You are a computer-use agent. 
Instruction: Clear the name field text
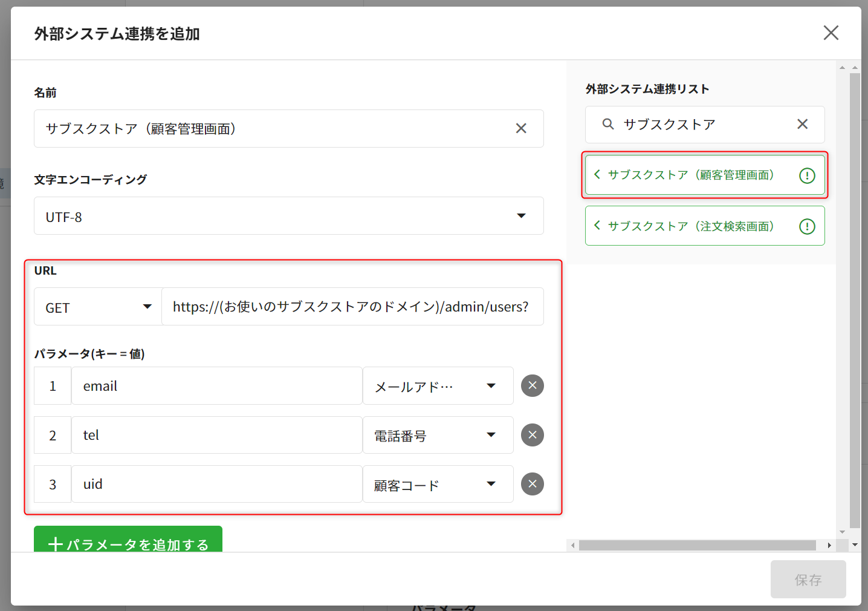(520, 128)
